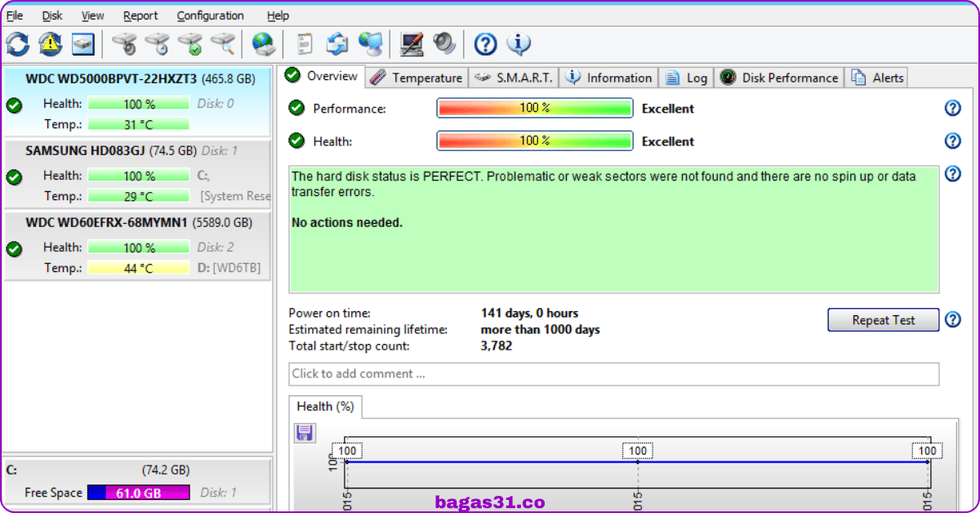
Task: Click the disk with green checkmark icon
Action: tap(189, 43)
